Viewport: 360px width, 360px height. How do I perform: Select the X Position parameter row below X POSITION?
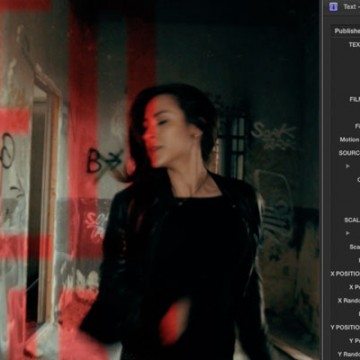point(354,287)
